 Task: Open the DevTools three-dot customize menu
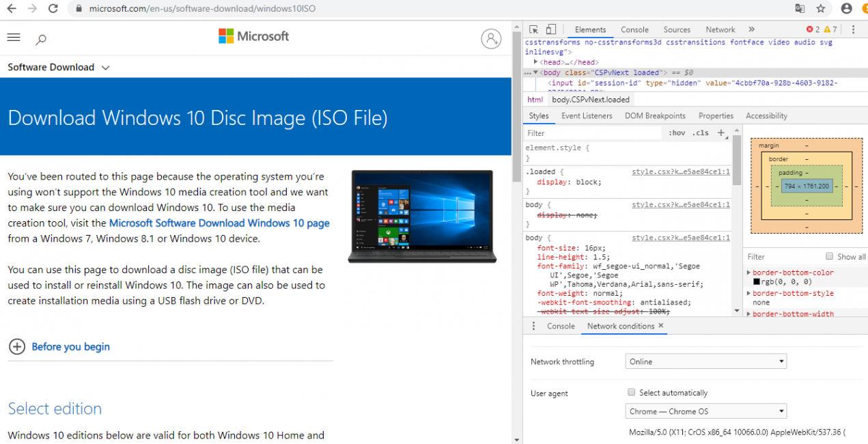pos(853,29)
